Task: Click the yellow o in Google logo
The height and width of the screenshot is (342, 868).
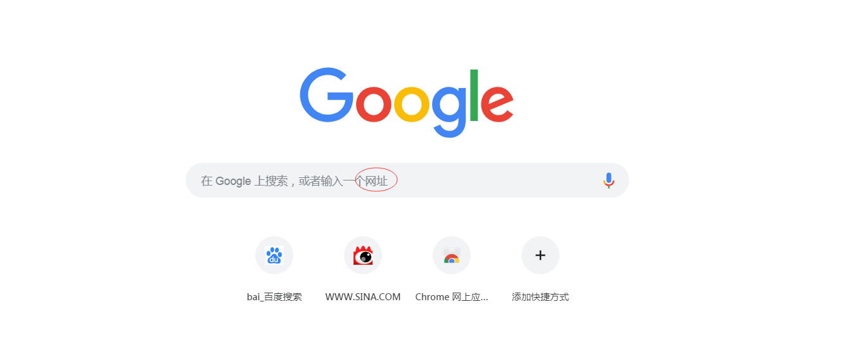Action: click(412, 104)
